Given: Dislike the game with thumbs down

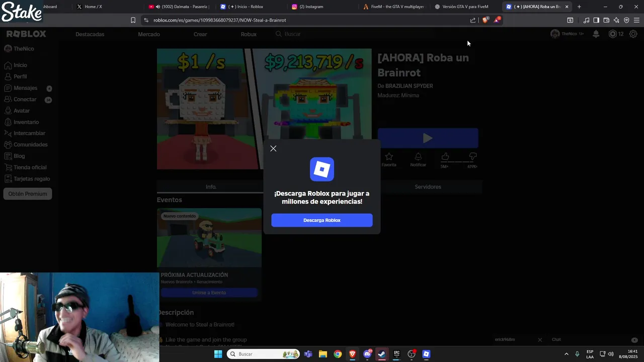Looking at the screenshot, I should pos(472,157).
